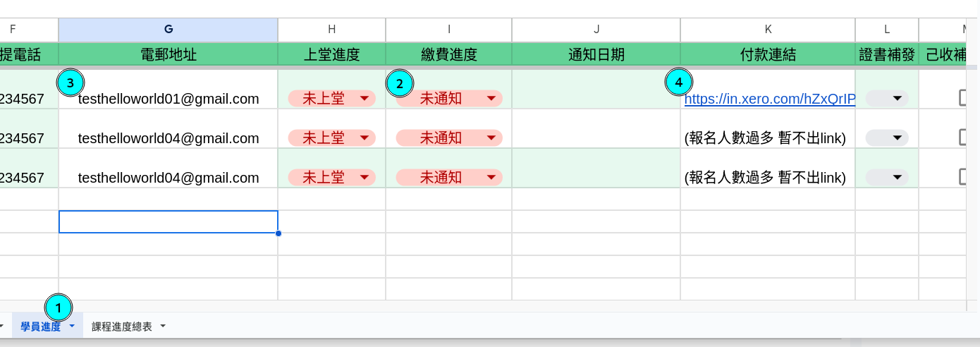980x347 pixels.
Task: Open the 課程進度總表 tab menu arrow
Action: 163,327
